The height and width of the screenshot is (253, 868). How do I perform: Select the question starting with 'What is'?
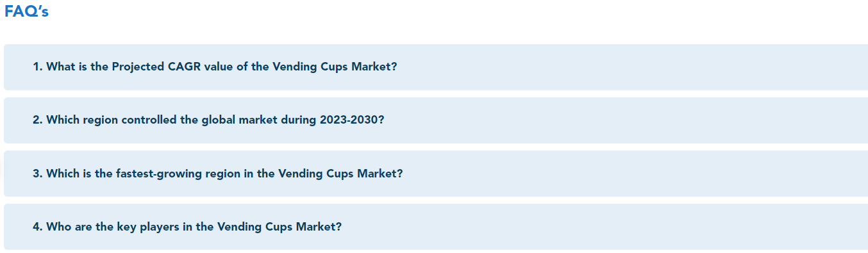point(436,67)
